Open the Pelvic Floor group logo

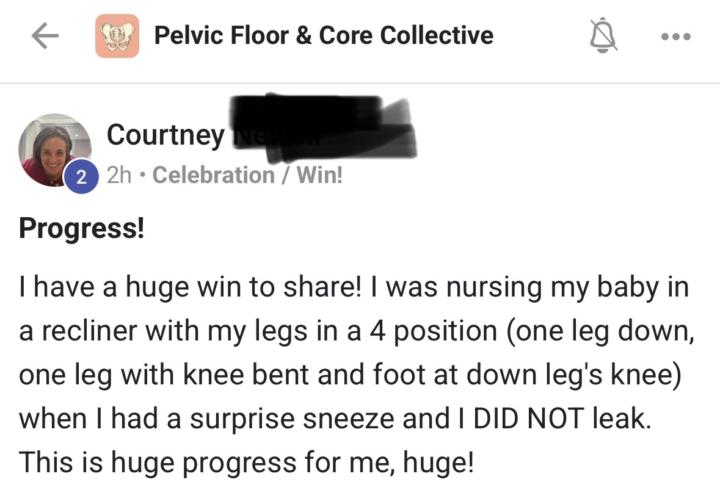pos(117,37)
